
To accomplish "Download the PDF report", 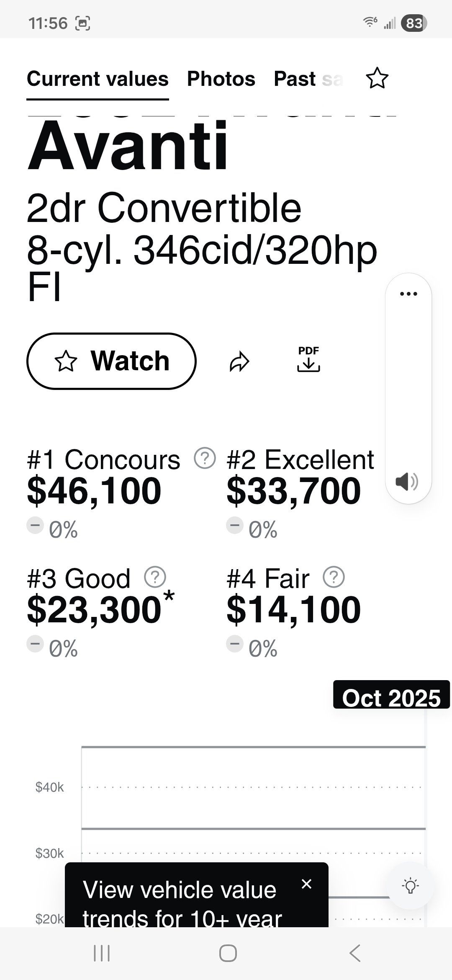I will 308,359.
